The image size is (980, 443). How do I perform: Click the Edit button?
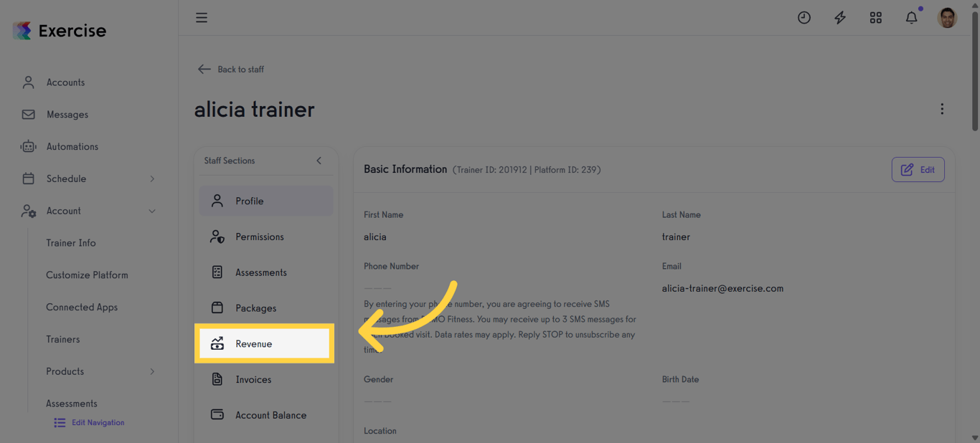coord(918,170)
